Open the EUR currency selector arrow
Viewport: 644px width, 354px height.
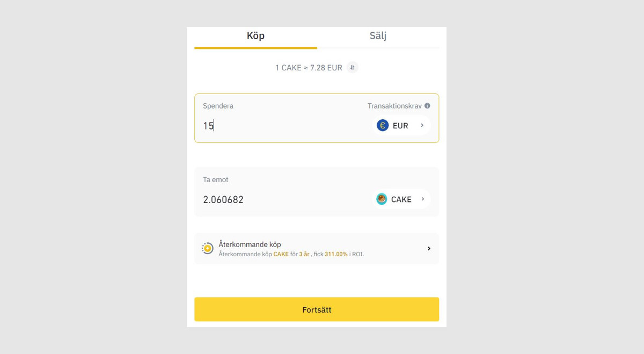pos(422,126)
